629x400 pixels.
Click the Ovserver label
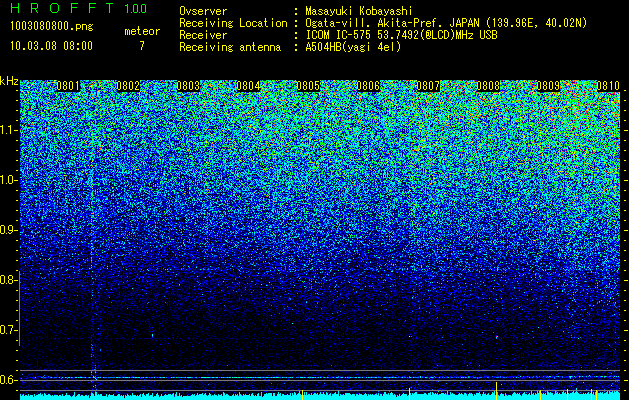coord(203,11)
